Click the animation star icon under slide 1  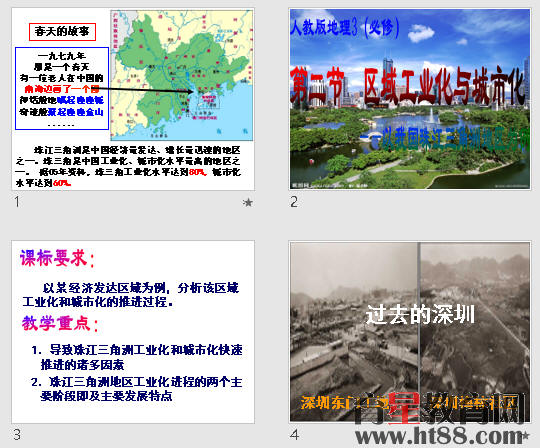248,202
